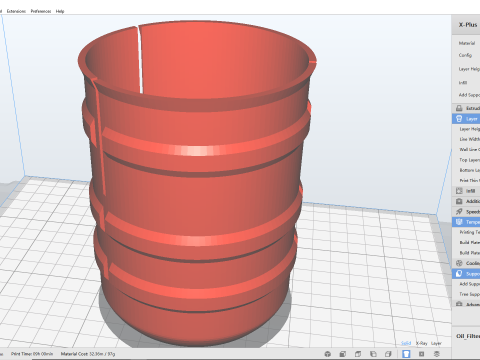Image resolution: width=480 pixels, height=360 pixels.
Task: Collapse the highlighted Layer section header
Action: click(x=466, y=119)
